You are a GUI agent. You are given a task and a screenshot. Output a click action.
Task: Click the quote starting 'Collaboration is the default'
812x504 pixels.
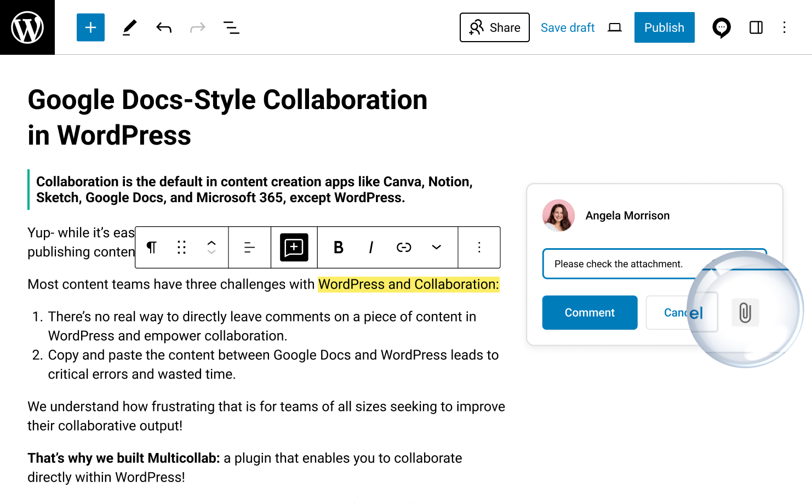pyautogui.click(x=254, y=190)
